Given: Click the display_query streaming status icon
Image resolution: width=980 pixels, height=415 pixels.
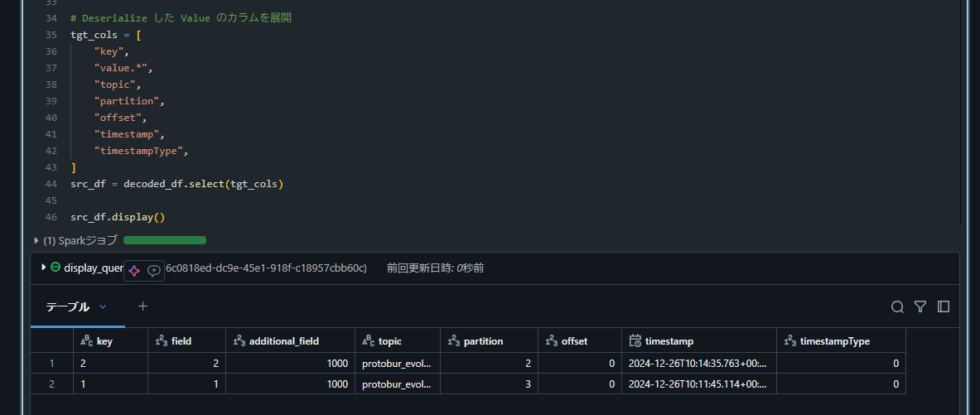Looking at the screenshot, I should (55, 267).
